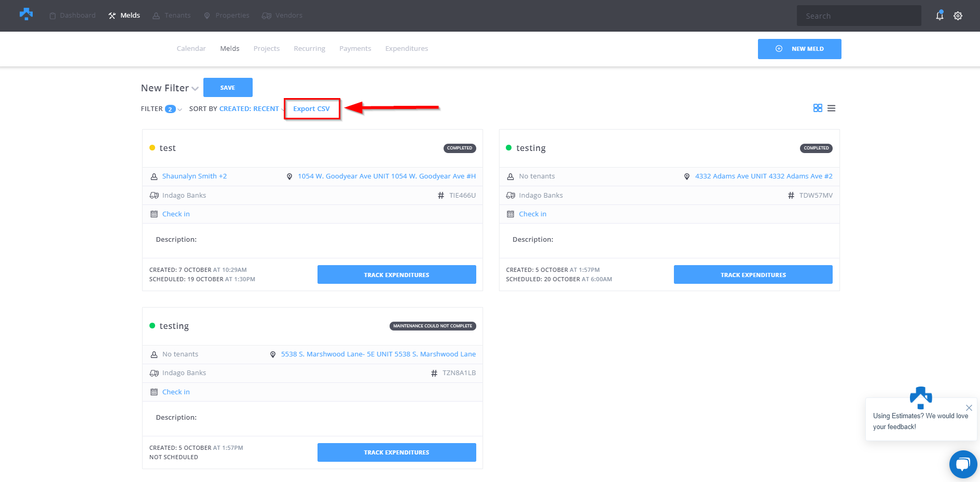Click the Export CSV link
Viewport: 980px width, 482px height.
pos(311,109)
